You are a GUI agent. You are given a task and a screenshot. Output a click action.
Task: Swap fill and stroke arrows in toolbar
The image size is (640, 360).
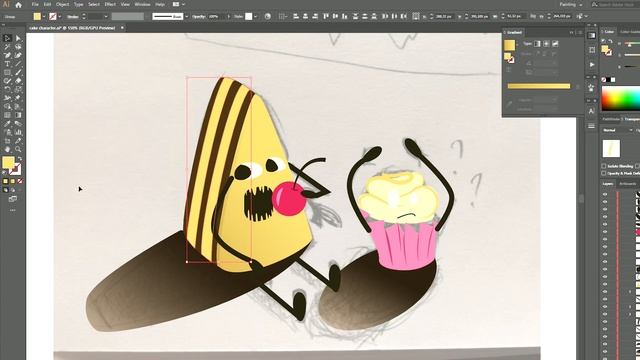click(x=19, y=159)
